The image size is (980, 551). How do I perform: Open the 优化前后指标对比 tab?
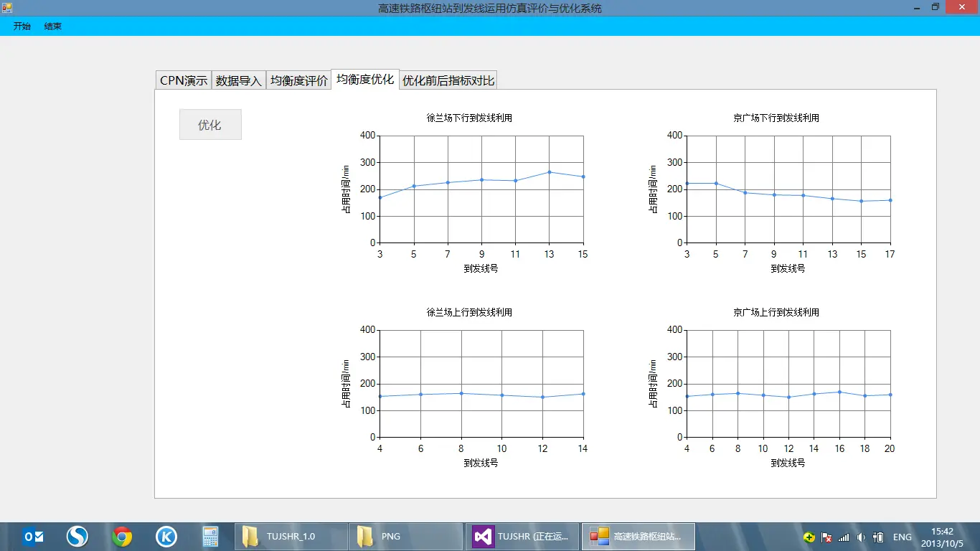448,80
